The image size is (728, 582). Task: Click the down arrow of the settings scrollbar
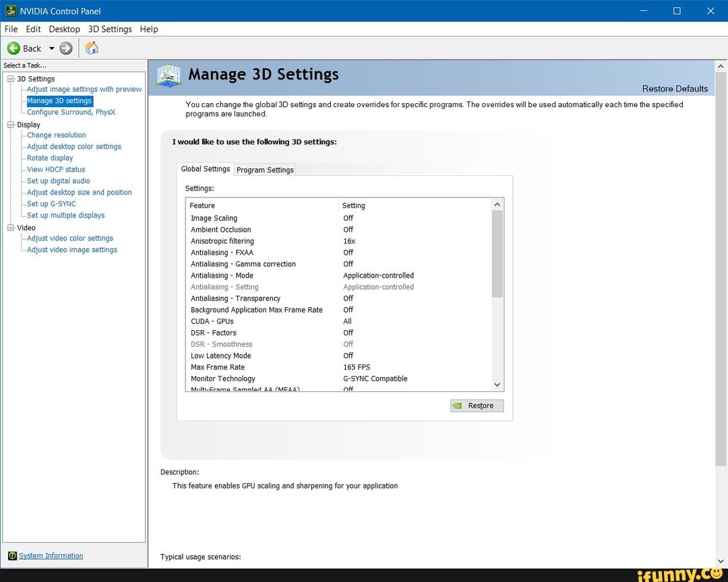click(497, 385)
